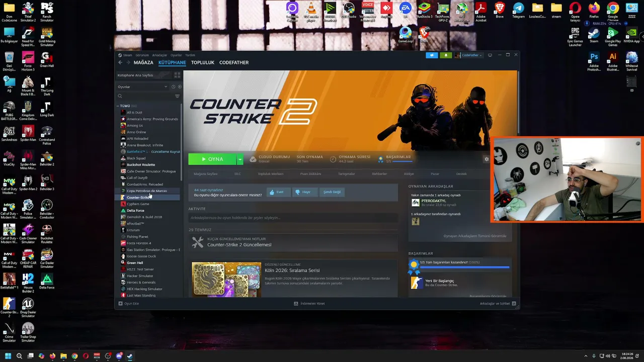Open Steam announcements megaphone button
The height and width of the screenshot is (362, 644).
432,55
